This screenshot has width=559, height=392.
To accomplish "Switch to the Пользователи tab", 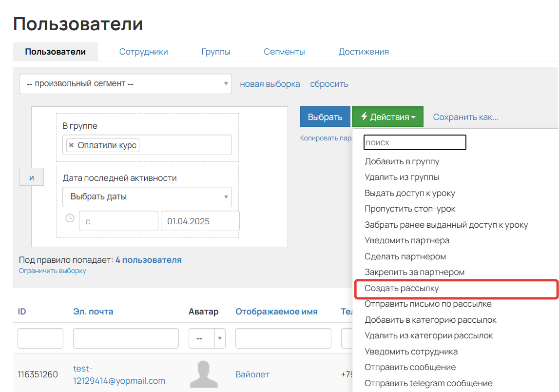I will 55,52.
